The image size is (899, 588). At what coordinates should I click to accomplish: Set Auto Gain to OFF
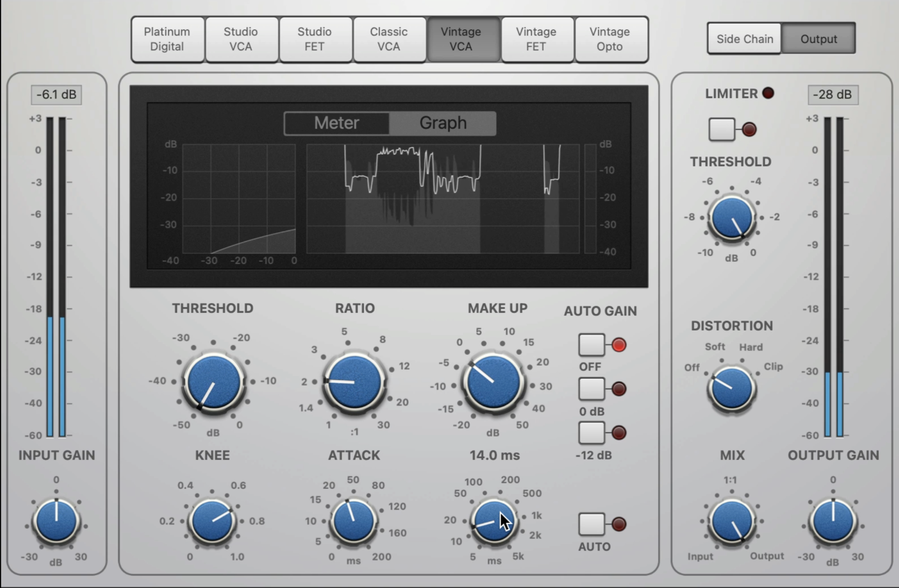(592, 345)
